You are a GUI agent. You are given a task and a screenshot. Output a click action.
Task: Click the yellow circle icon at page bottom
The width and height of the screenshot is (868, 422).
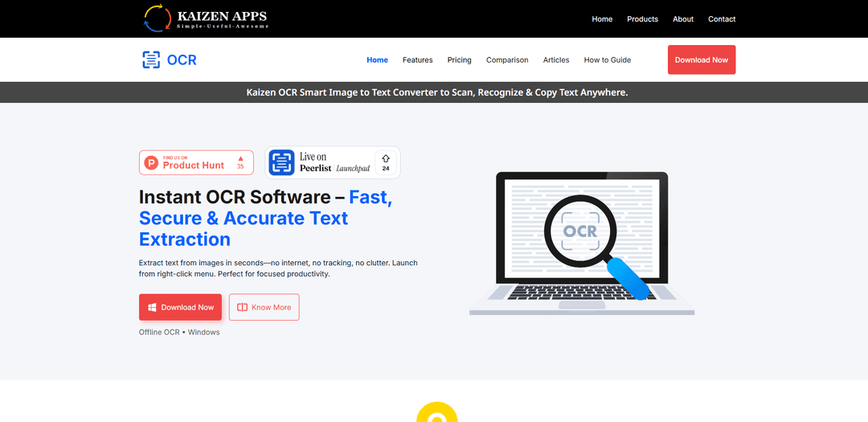437,412
